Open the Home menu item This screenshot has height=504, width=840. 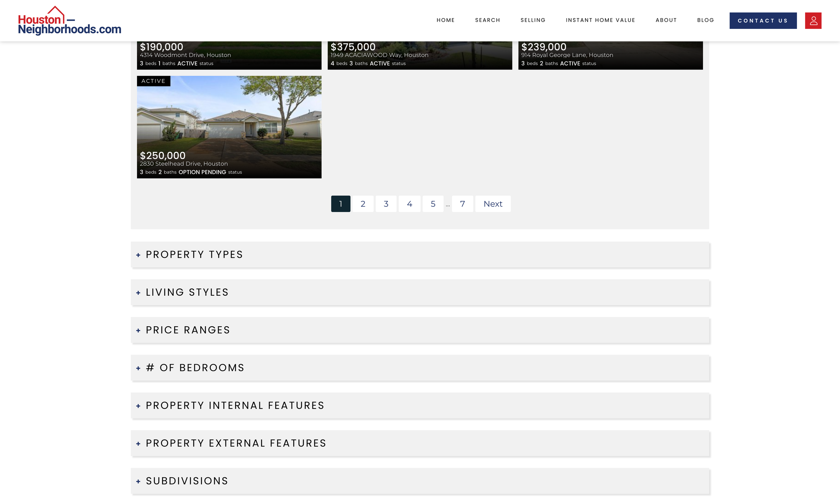tap(446, 20)
